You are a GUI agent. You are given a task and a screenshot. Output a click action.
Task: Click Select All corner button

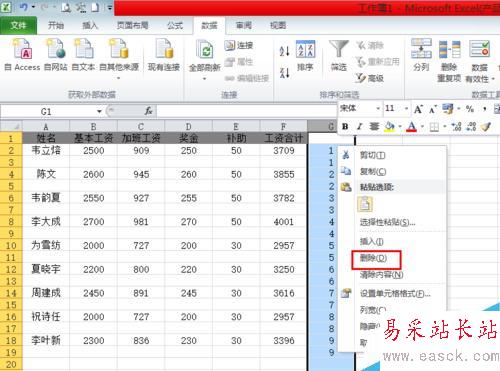pyautogui.click(x=11, y=127)
